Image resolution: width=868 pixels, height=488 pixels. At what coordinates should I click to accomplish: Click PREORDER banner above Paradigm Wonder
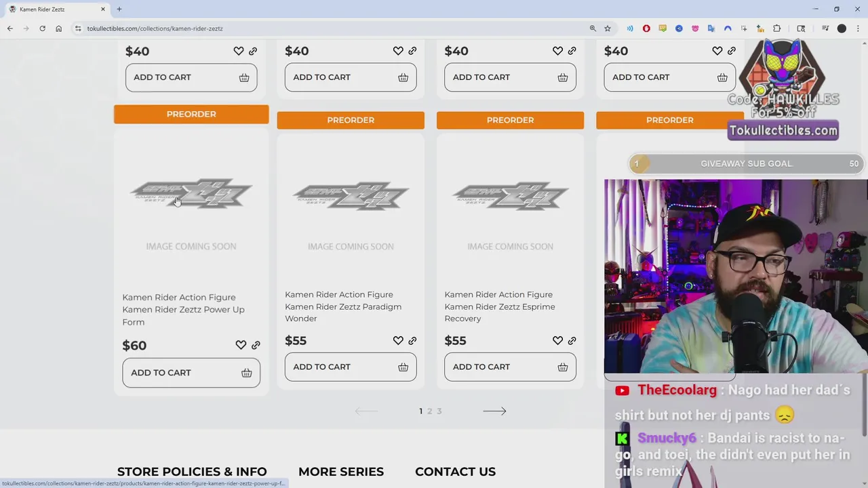point(351,120)
